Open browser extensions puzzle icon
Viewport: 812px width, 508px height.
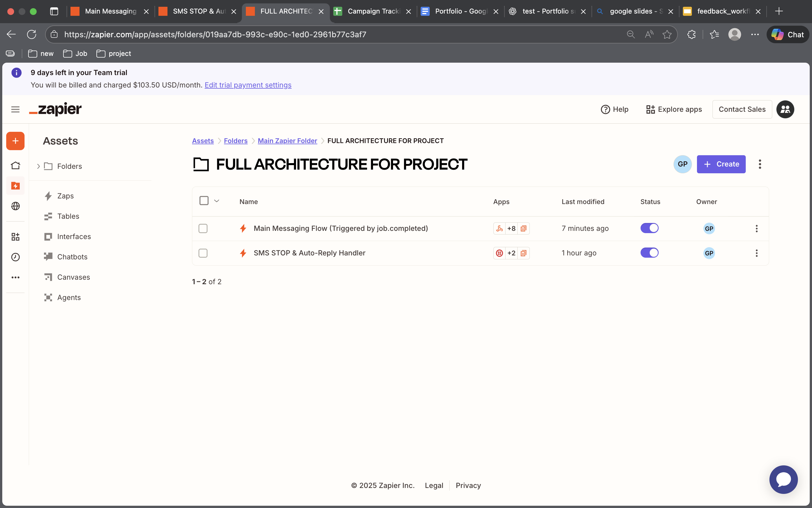(x=691, y=34)
